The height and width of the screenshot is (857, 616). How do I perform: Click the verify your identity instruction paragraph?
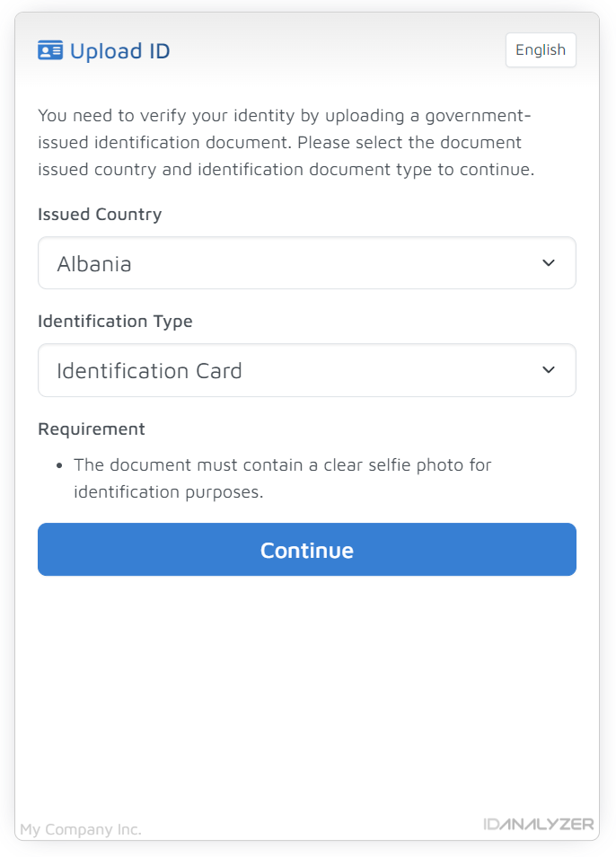pyautogui.click(x=286, y=142)
